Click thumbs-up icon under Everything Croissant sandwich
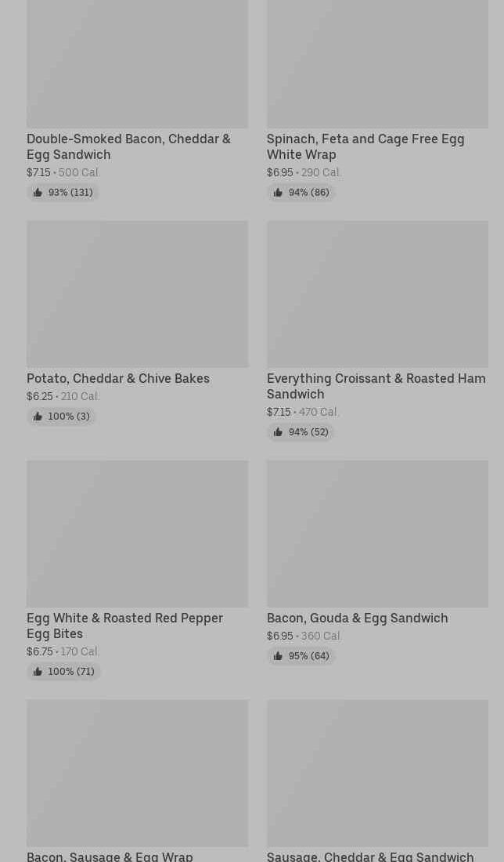Viewport: 504px width, 862px height. point(278,432)
